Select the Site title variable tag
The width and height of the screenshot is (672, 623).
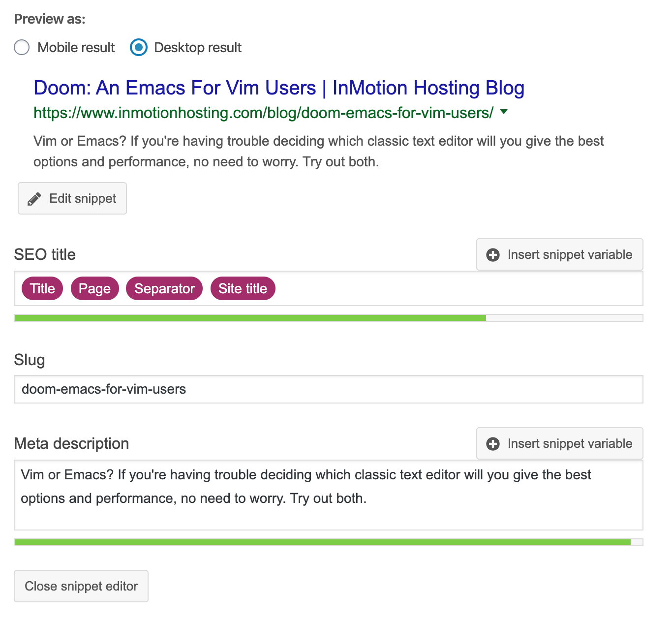(243, 289)
